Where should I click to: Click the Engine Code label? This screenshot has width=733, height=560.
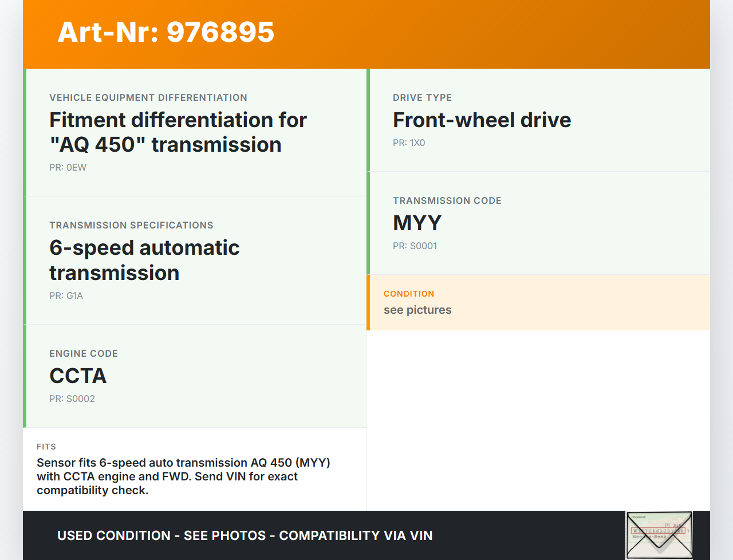(84, 354)
